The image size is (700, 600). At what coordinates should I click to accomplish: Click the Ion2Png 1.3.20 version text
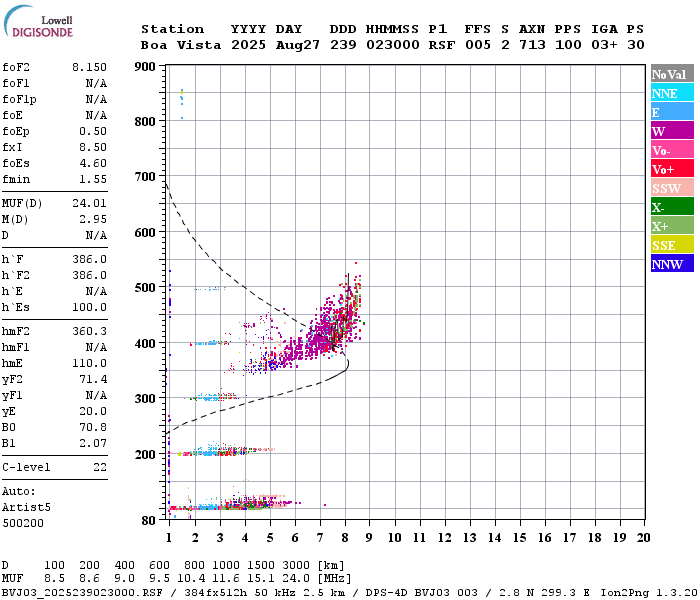[649, 592]
